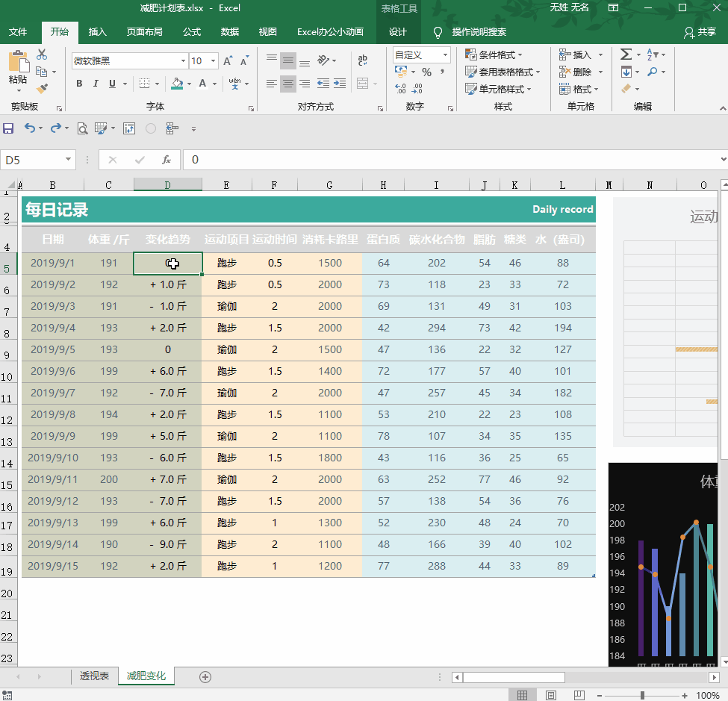The image size is (728, 701).
Task: Zoom in with the plus button
Action: coord(685,695)
